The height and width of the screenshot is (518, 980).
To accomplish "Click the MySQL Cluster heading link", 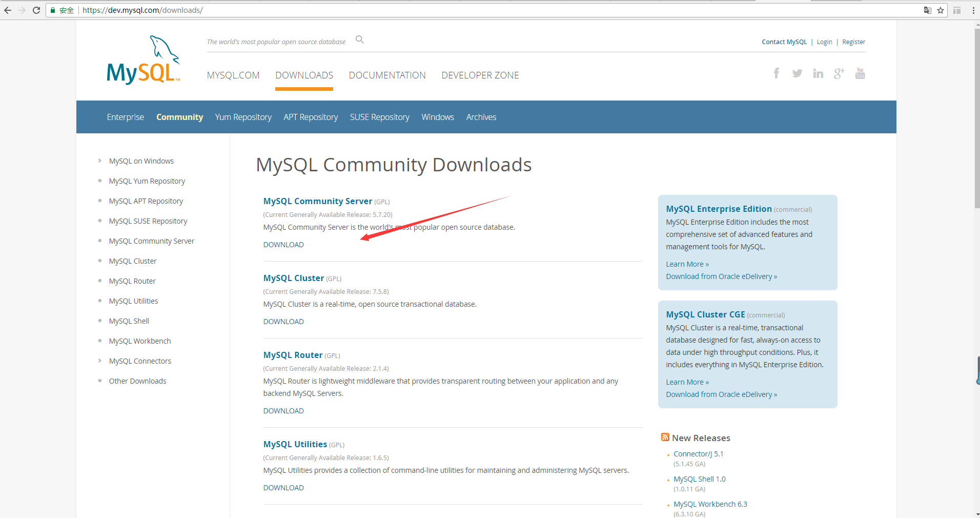I will [294, 278].
